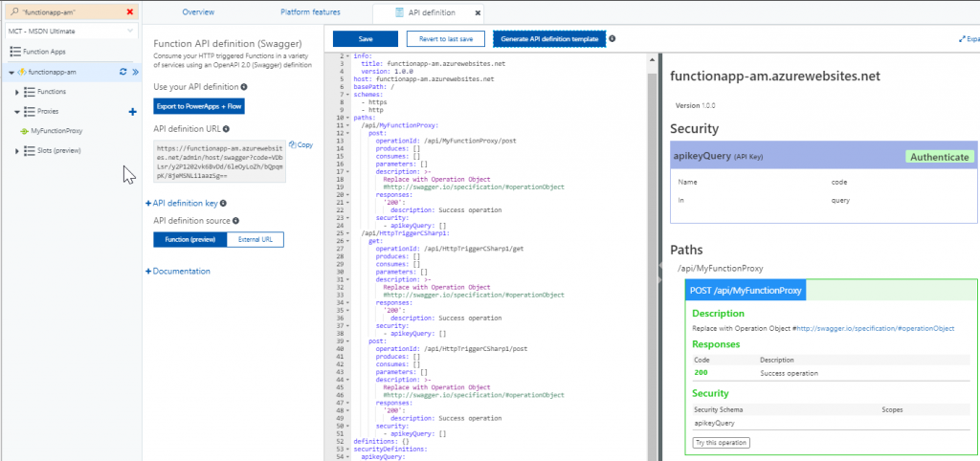Image resolution: width=980 pixels, height=461 pixels.
Task: Click the /api/MyFunctionProxy path label in preview
Action: pyautogui.click(x=720, y=269)
